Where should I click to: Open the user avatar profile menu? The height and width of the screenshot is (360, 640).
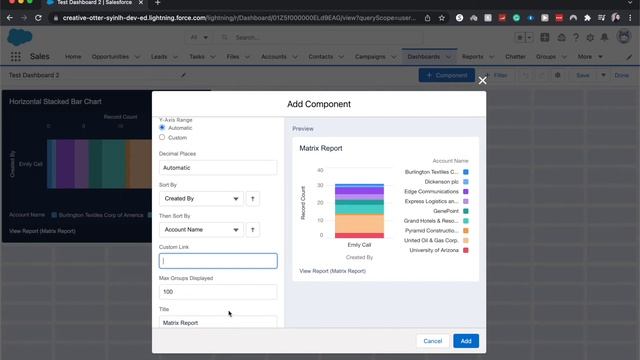[624, 37]
